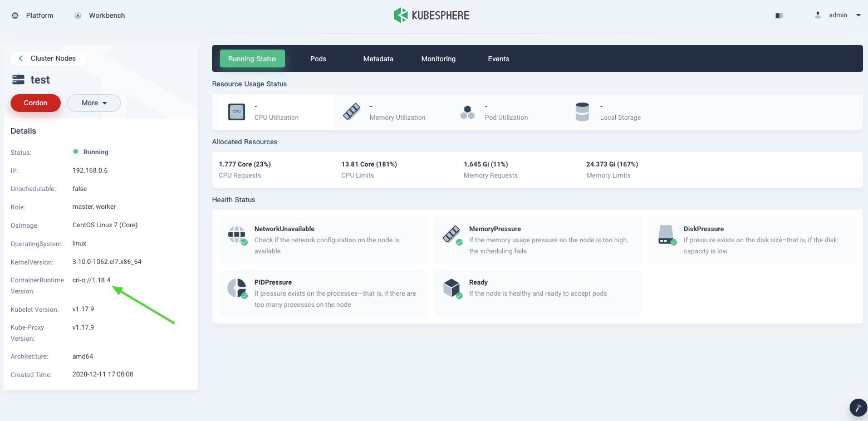This screenshot has width=868, height=421.
Task: Click the red Cordon button
Action: click(36, 103)
